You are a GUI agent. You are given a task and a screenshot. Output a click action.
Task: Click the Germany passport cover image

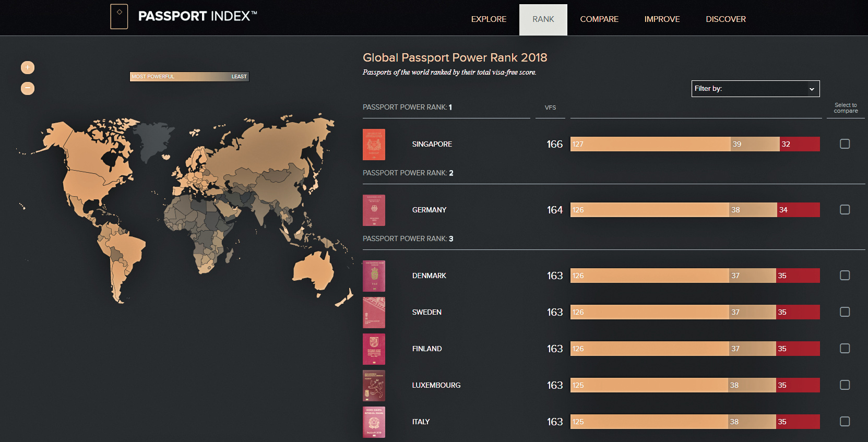pos(374,210)
